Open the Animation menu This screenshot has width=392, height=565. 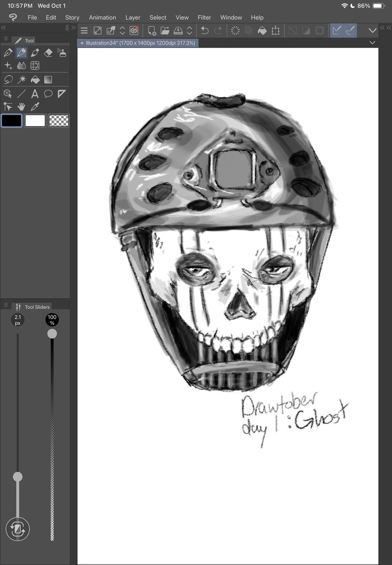[x=103, y=17]
